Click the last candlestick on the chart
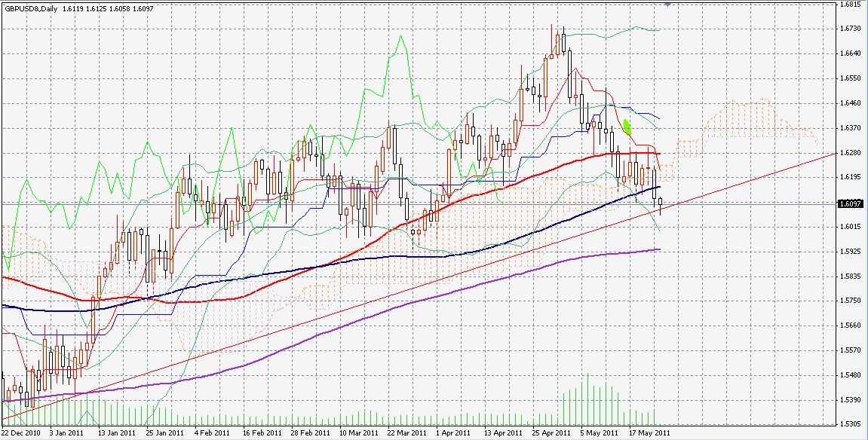 661,202
